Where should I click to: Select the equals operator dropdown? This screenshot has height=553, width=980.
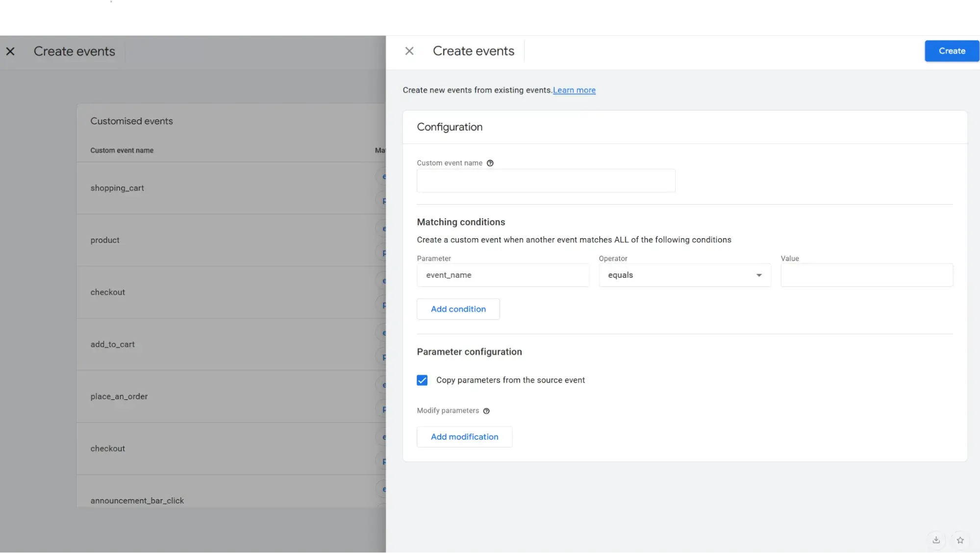[x=684, y=274]
